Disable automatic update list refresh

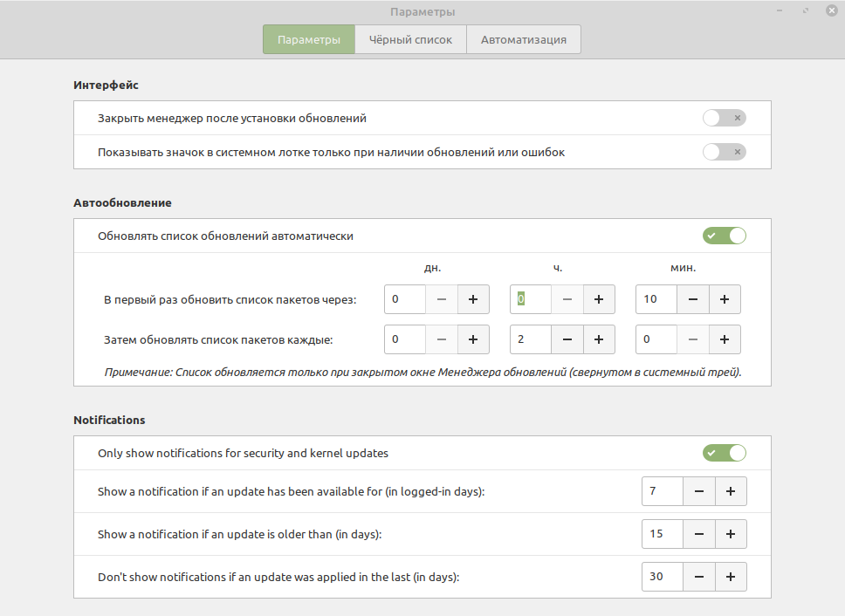(724, 236)
